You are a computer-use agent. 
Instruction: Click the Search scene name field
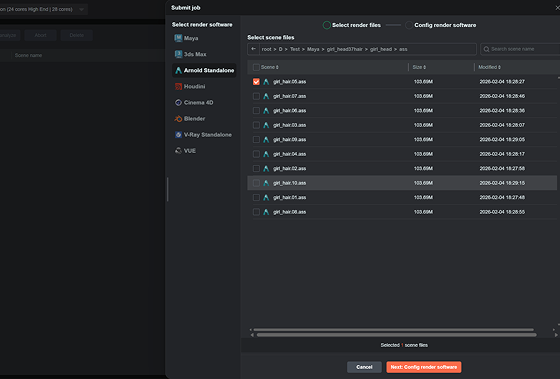click(521, 49)
